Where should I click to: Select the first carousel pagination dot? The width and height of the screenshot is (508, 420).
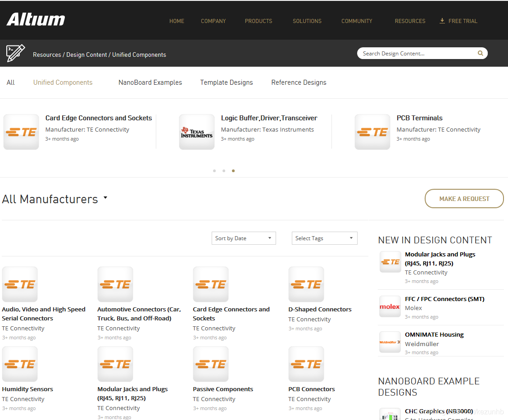tap(214, 171)
